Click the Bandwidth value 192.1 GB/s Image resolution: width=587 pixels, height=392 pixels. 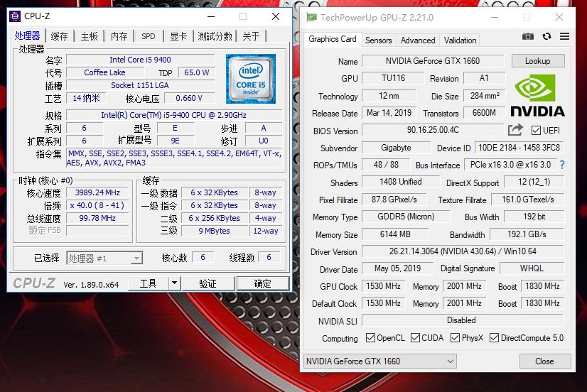[x=527, y=234]
